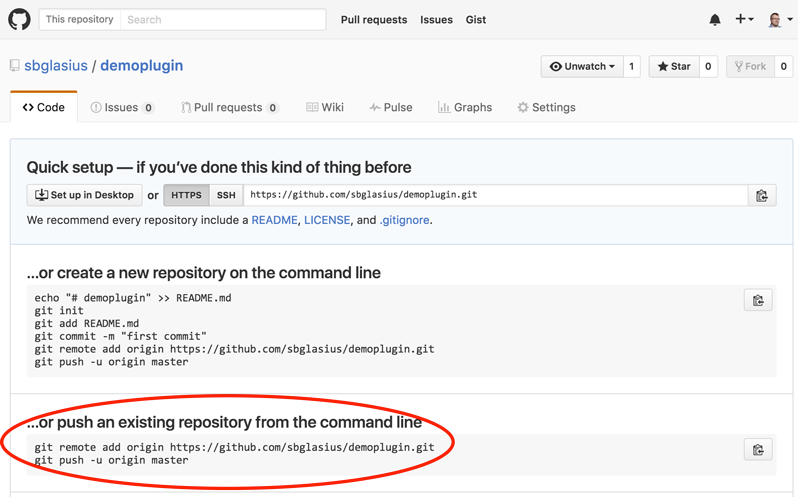Click the 'echo "# demoplugin" >> README.md' line
Viewport: 798px width, 497px height.
tap(133, 298)
